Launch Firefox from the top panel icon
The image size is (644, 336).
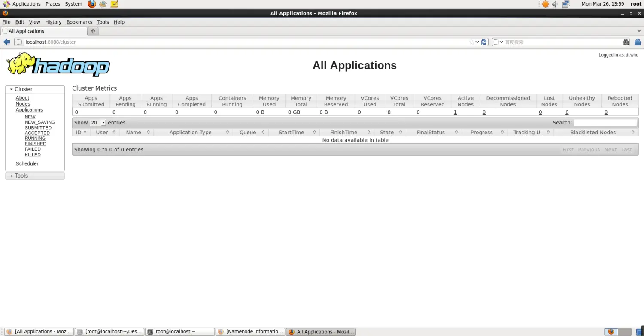(92, 4)
